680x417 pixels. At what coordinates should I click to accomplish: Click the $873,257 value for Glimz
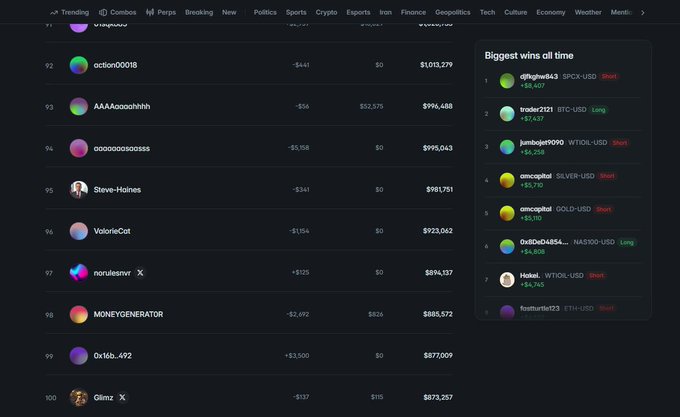(438, 397)
